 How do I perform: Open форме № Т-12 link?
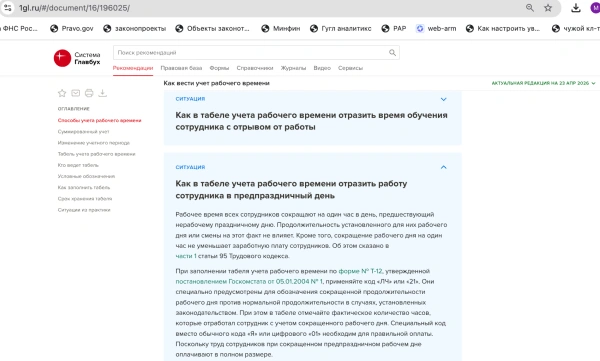point(360,271)
